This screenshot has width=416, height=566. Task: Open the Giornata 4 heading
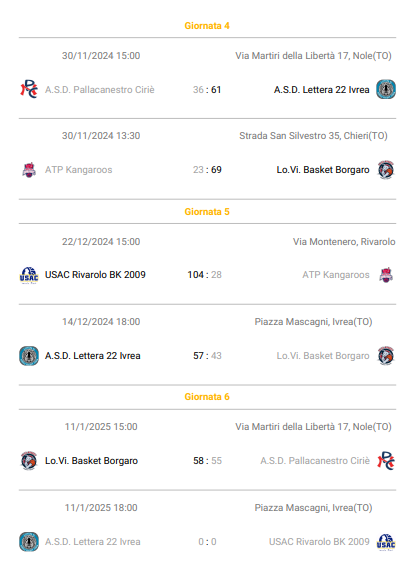coord(207,26)
